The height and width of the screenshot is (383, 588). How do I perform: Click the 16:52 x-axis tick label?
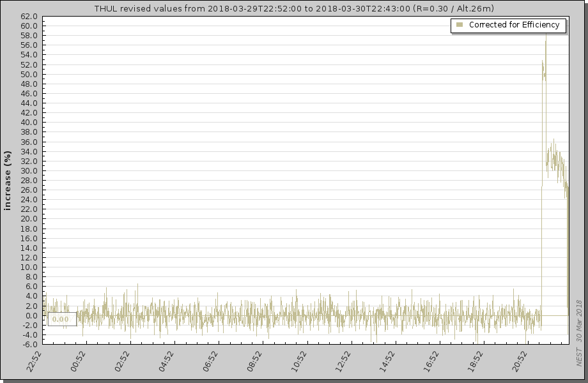coord(431,361)
